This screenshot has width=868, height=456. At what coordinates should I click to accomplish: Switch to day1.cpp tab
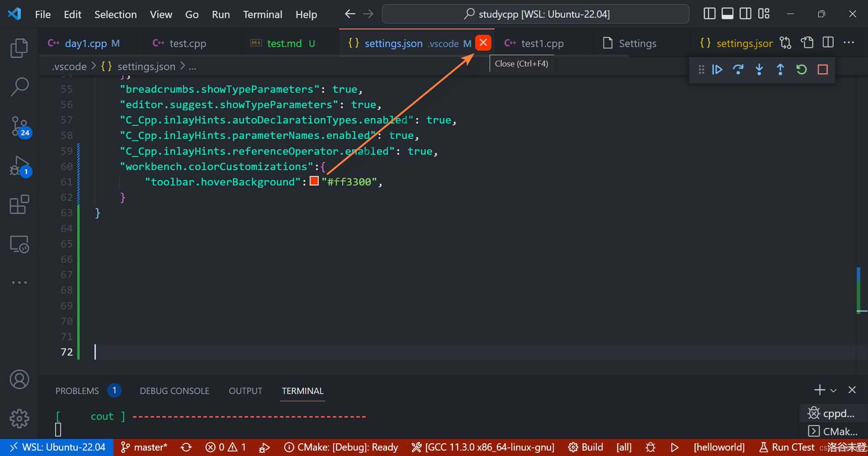pyautogui.click(x=91, y=43)
